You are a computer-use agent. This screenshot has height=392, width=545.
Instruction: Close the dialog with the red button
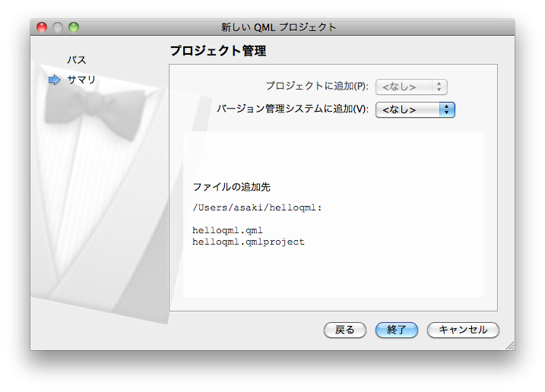click(42, 27)
